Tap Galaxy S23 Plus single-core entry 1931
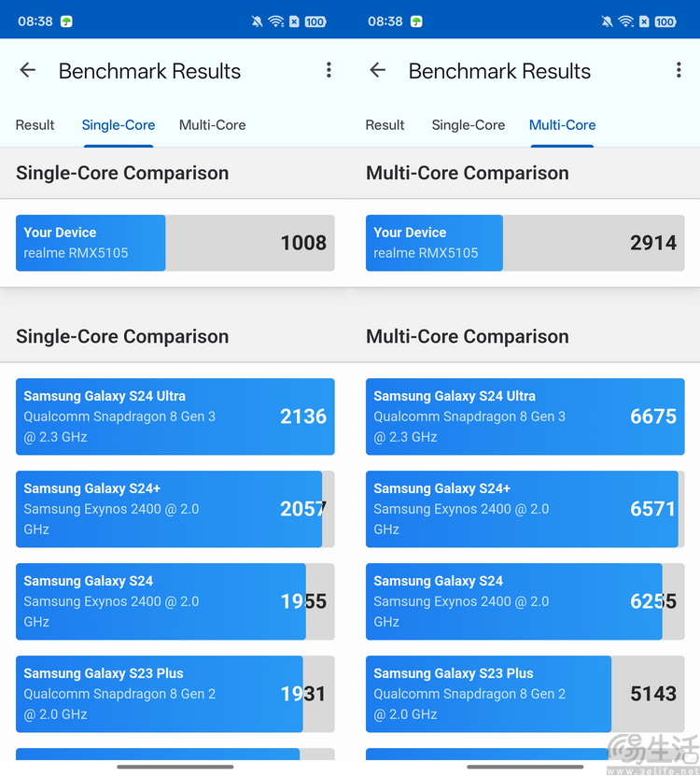The height and width of the screenshot is (776, 700). tap(175, 694)
